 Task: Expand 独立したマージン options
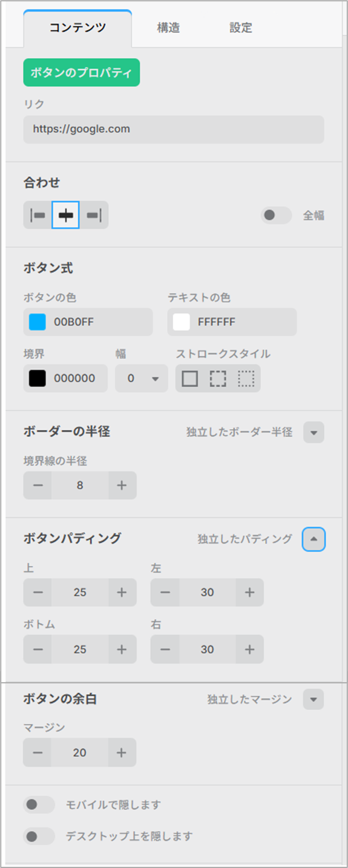pyautogui.click(x=314, y=700)
